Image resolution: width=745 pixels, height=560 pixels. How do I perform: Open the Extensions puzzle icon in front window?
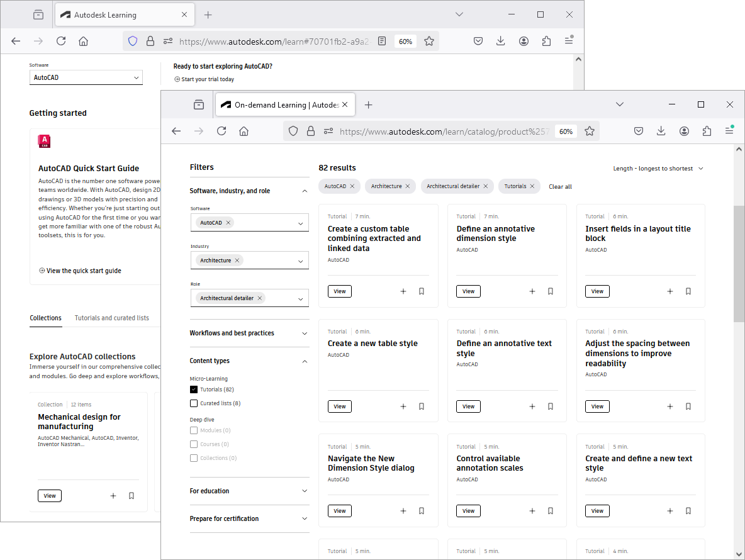pyautogui.click(x=707, y=131)
